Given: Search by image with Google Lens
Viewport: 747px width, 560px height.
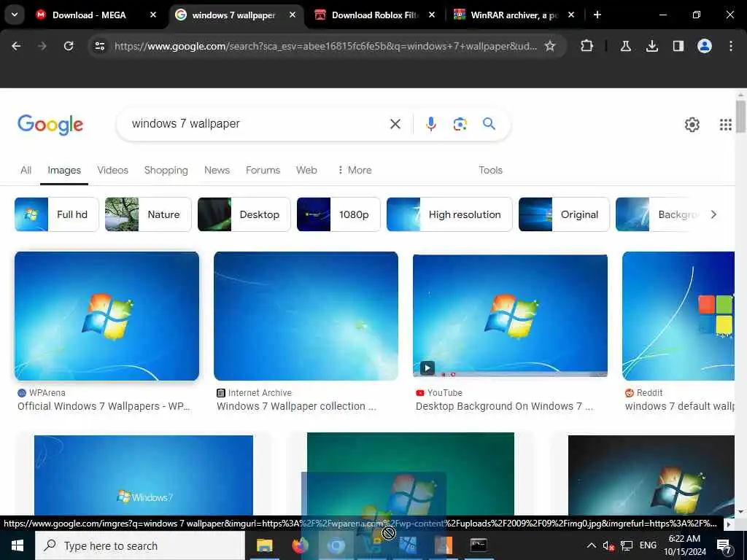Looking at the screenshot, I should (460, 124).
